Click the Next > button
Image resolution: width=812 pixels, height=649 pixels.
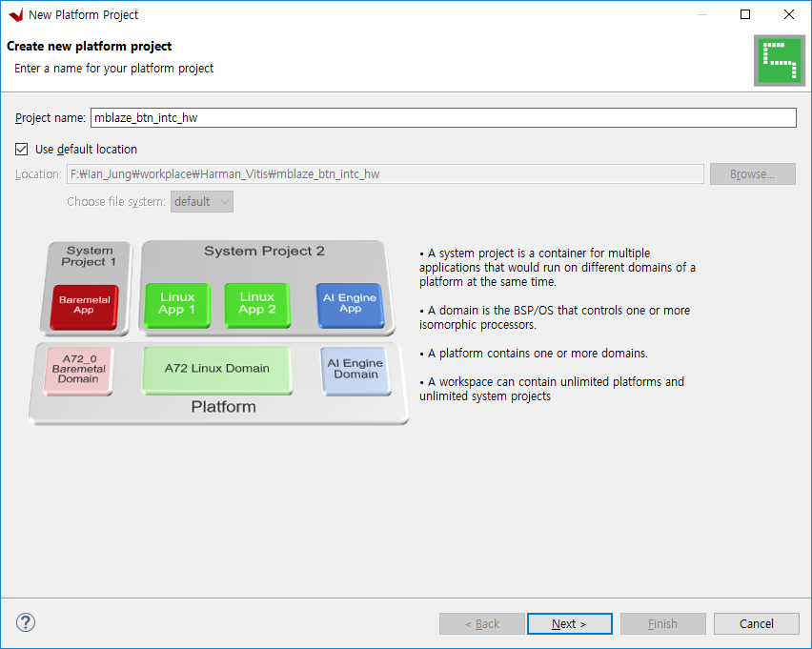570,623
